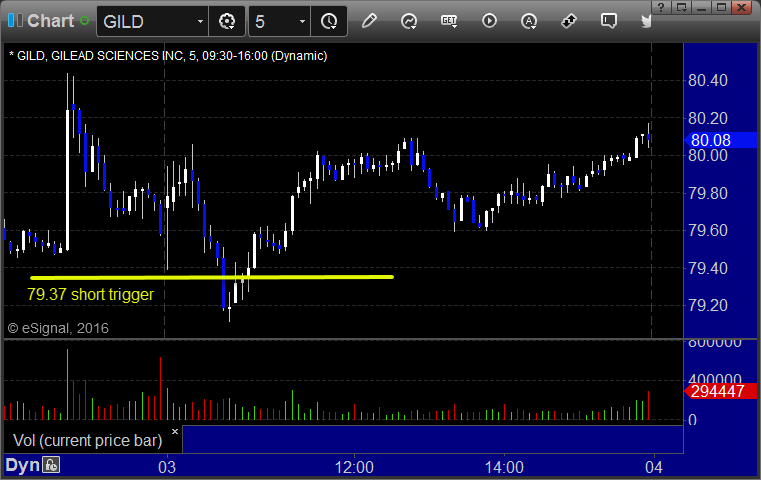Open the GET studies menu
The height and width of the screenshot is (480, 761).
[449, 21]
